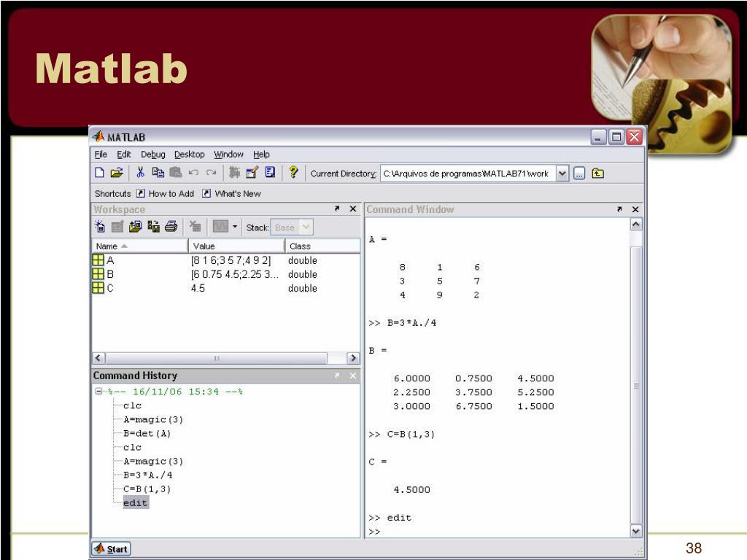Click Workspace horizontal scrollbar right arrow
The image size is (747, 560).
coord(353,358)
